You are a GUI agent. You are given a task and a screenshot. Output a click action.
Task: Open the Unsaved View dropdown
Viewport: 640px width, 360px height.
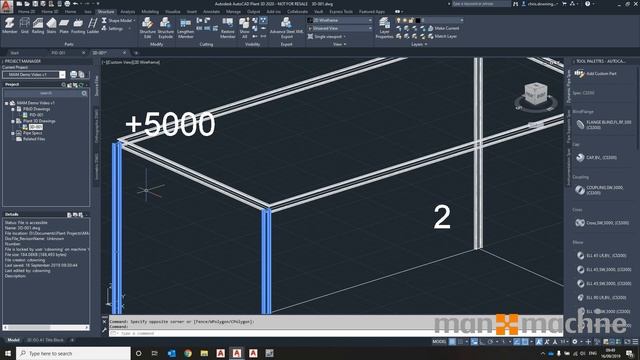(x=340, y=29)
